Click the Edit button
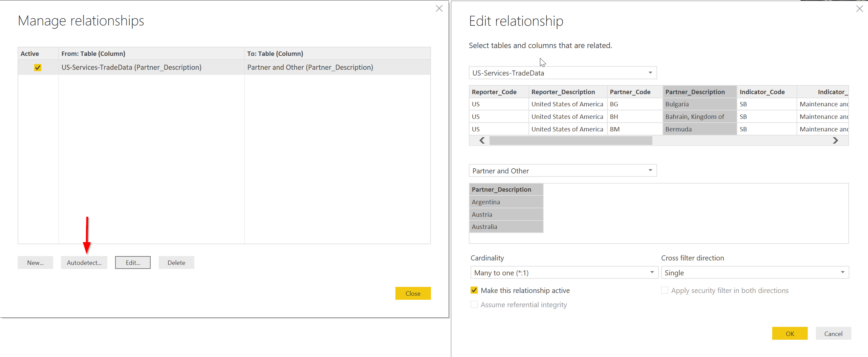The width and height of the screenshot is (868, 357). (x=133, y=262)
